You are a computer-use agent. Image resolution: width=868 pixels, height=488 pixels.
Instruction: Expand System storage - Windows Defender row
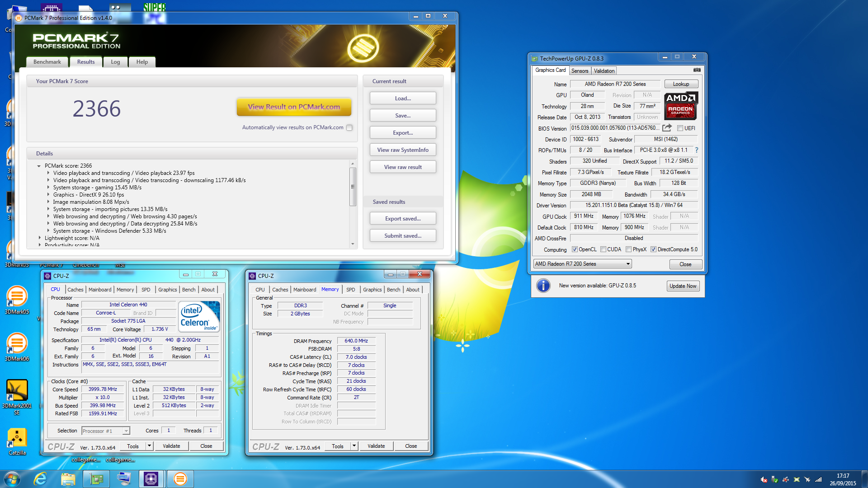[48, 231]
